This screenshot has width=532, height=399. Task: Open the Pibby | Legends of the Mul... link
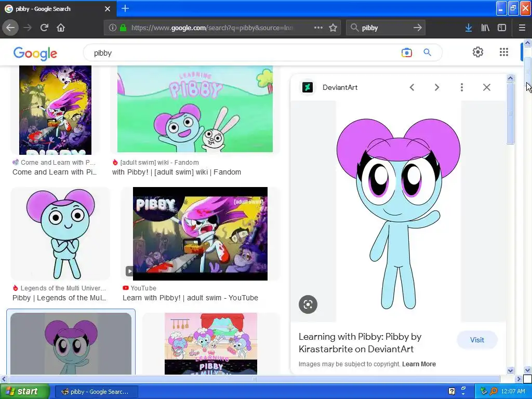(x=59, y=298)
